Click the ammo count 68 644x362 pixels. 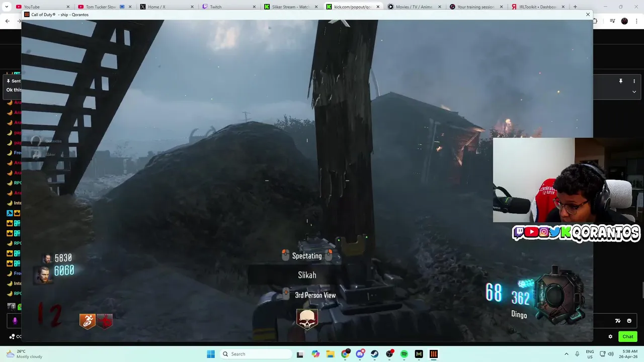(x=494, y=293)
